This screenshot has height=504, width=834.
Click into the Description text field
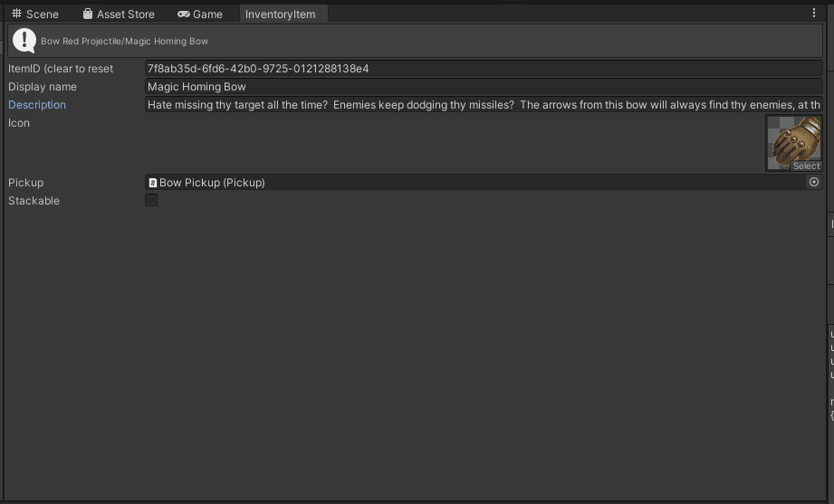(483, 105)
